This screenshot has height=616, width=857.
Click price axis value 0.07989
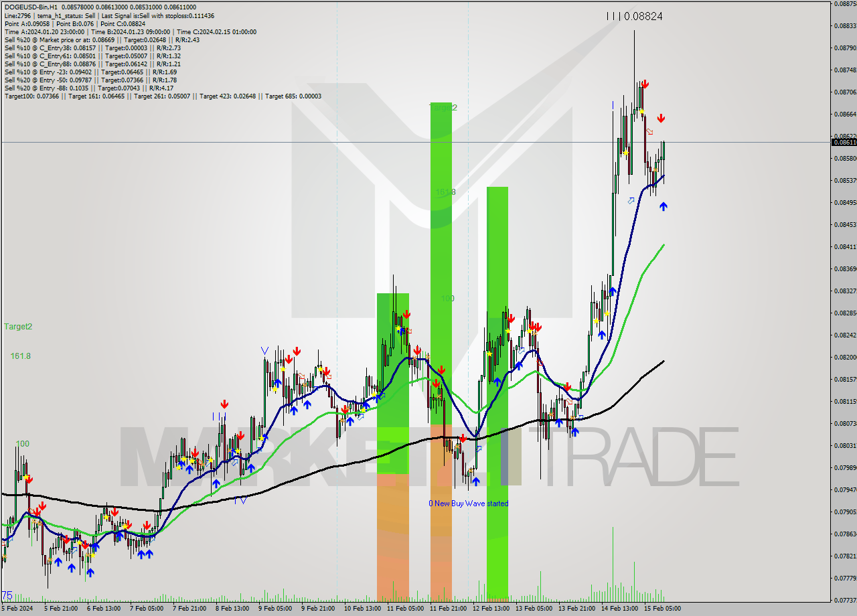[x=845, y=467]
